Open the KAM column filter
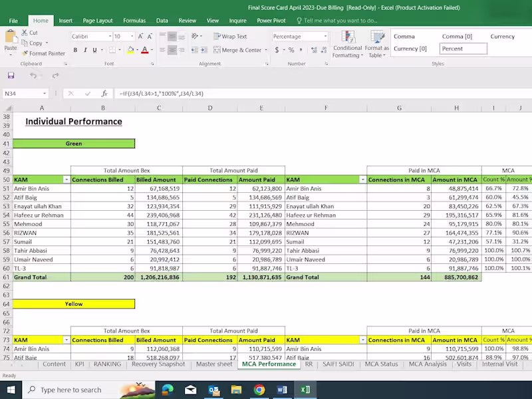 coord(66,180)
